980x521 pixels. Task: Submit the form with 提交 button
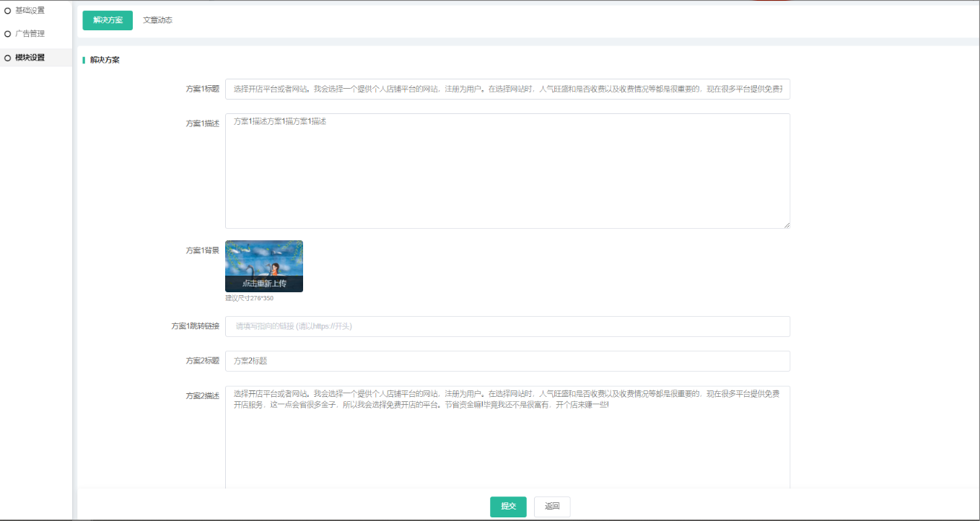pyautogui.click(x=508, y=507)
